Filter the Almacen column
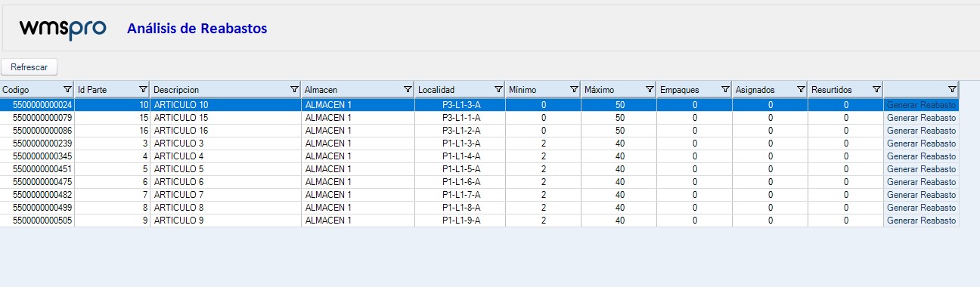The image size is (980, 287). point(408,90)
